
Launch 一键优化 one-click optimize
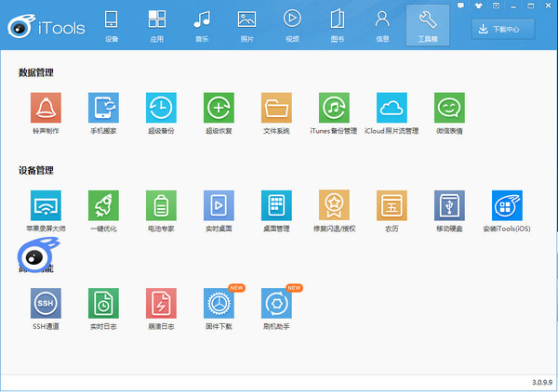point(103,205)
